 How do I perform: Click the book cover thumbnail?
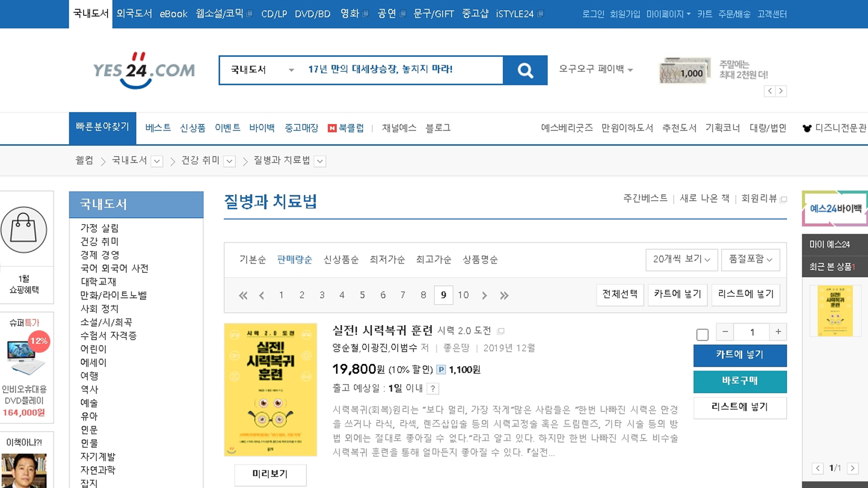[270, 389]
